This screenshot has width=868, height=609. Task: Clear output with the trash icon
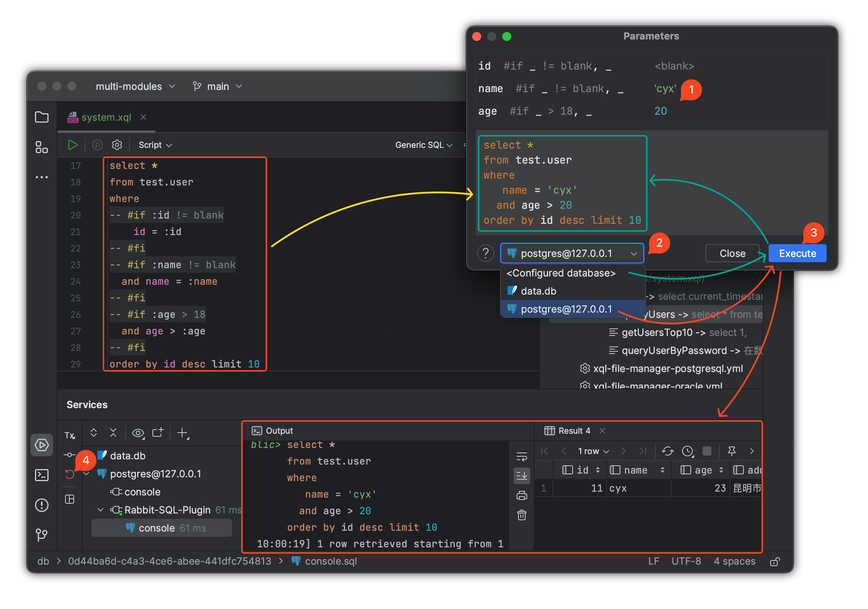pos(522,515)
